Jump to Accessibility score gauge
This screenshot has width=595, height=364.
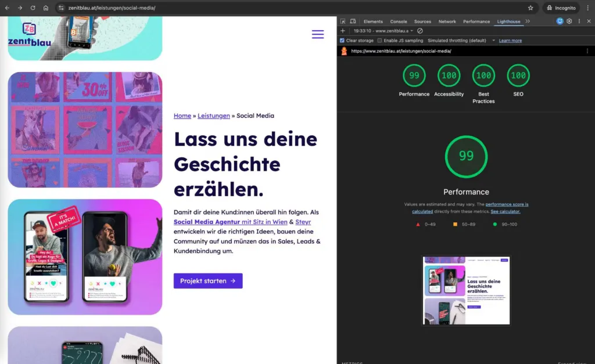[x=449, y=80]
